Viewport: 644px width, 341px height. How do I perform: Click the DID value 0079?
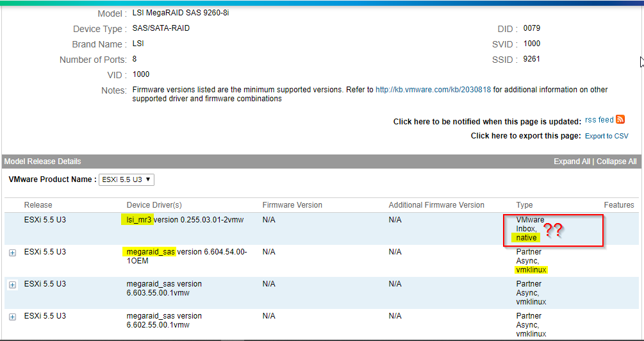click(531, 28)
